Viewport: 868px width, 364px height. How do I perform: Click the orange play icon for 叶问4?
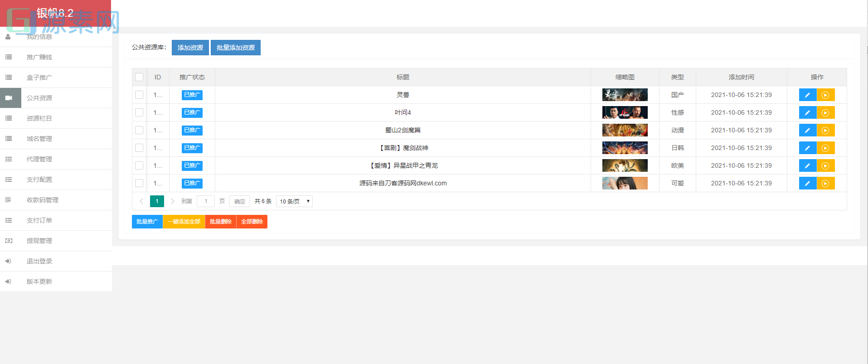(x=825, y=113)
